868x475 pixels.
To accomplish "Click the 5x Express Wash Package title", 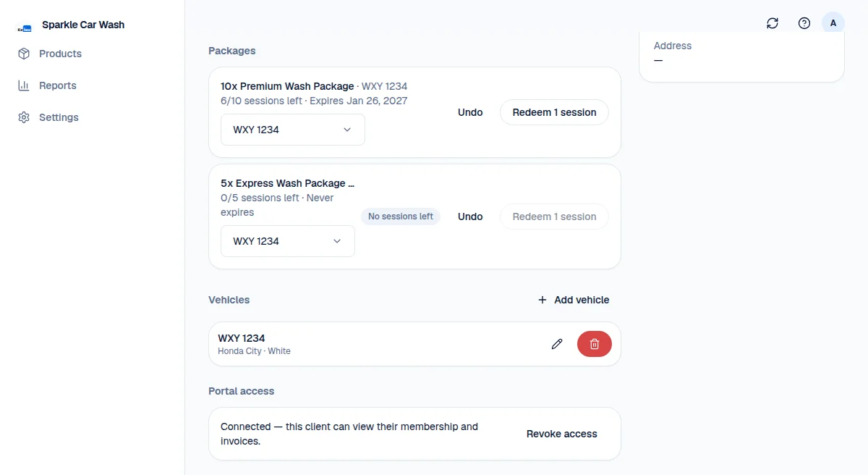I will (x=287, y=183).
